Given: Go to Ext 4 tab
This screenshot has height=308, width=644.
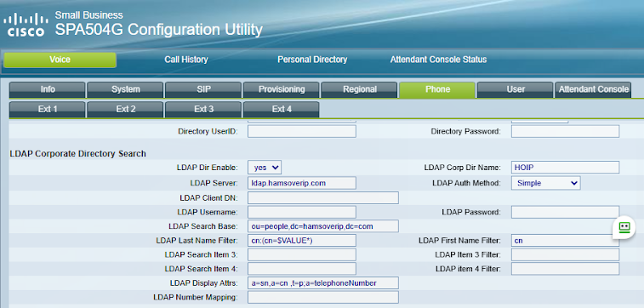Looking at the screenshot, I should 282,109.
